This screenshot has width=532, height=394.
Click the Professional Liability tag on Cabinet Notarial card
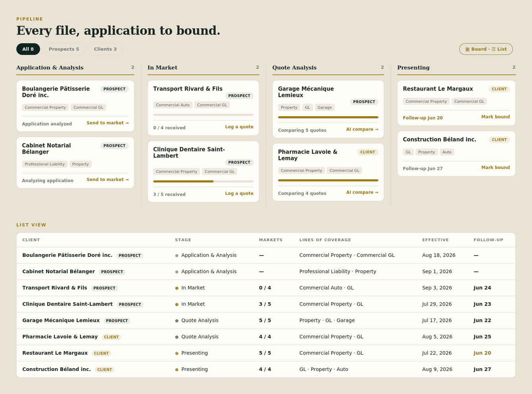click(45, 164)
